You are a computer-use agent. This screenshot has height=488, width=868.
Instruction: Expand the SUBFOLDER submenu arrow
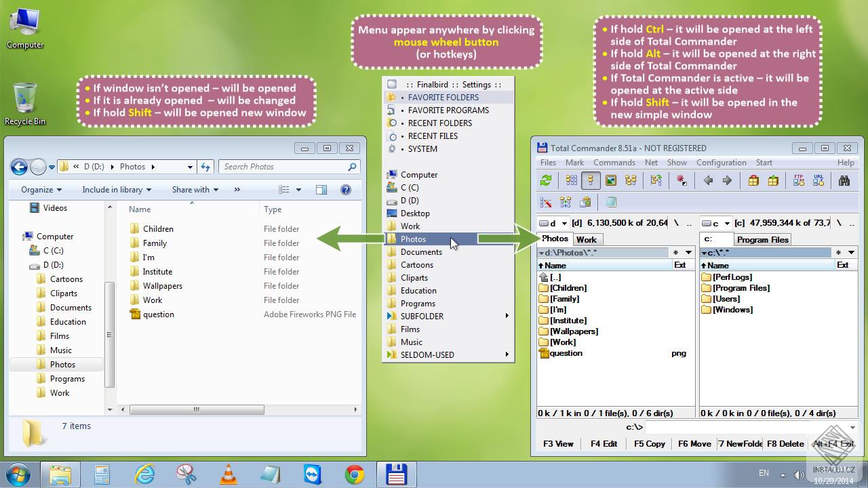(507, 316)
